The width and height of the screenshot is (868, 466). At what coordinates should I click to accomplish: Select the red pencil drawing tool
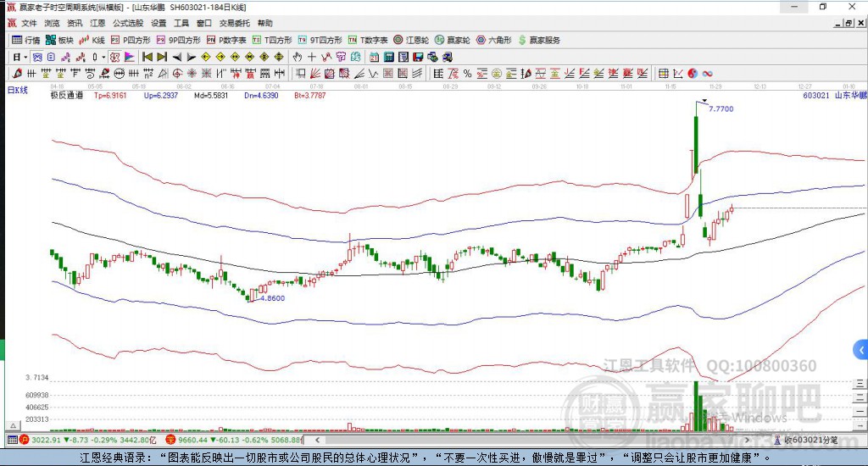click(x=17, y=73)
